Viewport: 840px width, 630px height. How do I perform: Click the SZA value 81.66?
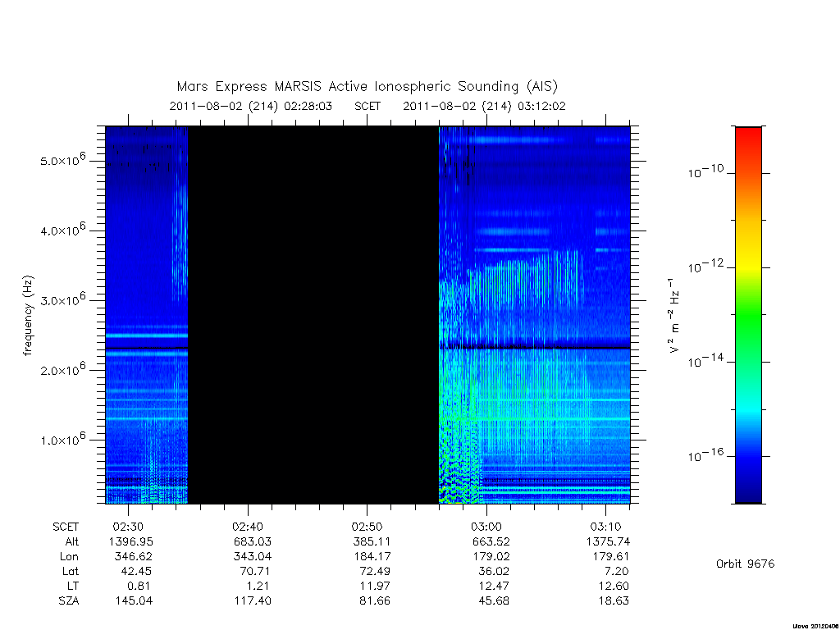(374, 601)
